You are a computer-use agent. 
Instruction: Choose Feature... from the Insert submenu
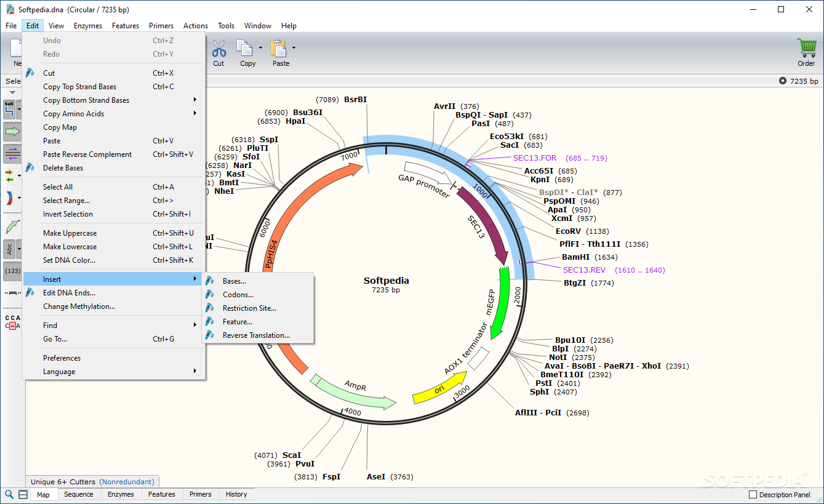pos(259,322)
